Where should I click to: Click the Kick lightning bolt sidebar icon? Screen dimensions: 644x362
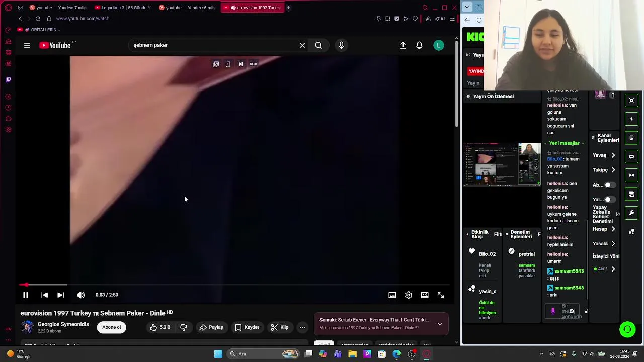pos(631,119)
